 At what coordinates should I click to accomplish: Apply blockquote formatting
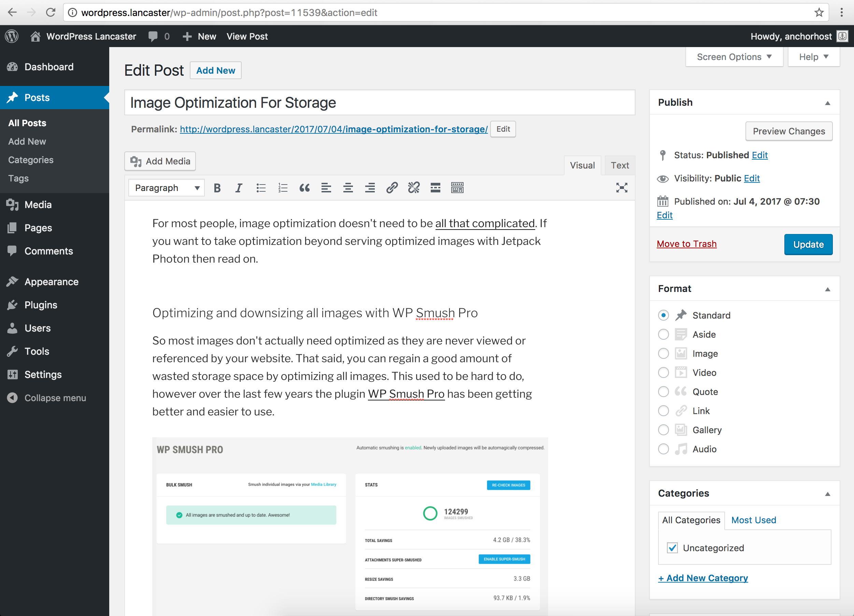(x=304, y=188)
